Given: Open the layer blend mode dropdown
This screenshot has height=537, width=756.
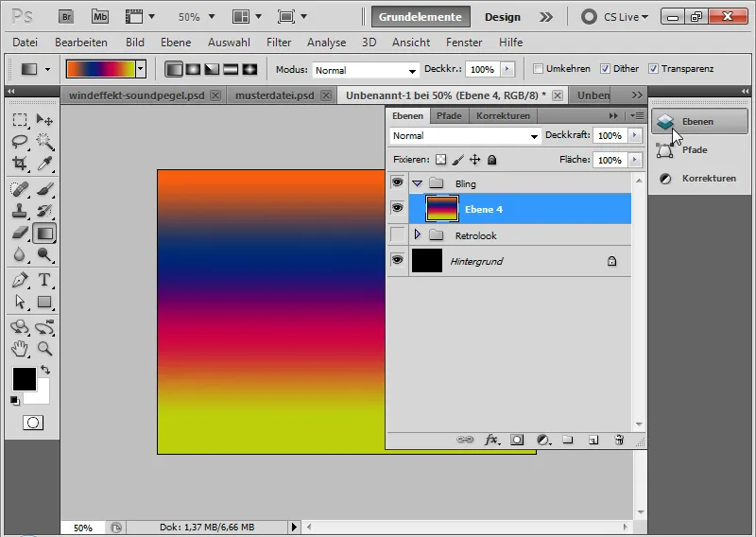Looking at the screenshot, I should click(x=465, y=136).
